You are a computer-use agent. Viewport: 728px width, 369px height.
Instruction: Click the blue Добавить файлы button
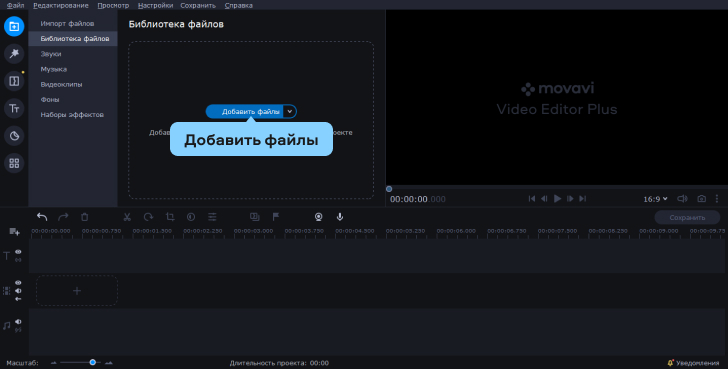[x=245, y=111]
